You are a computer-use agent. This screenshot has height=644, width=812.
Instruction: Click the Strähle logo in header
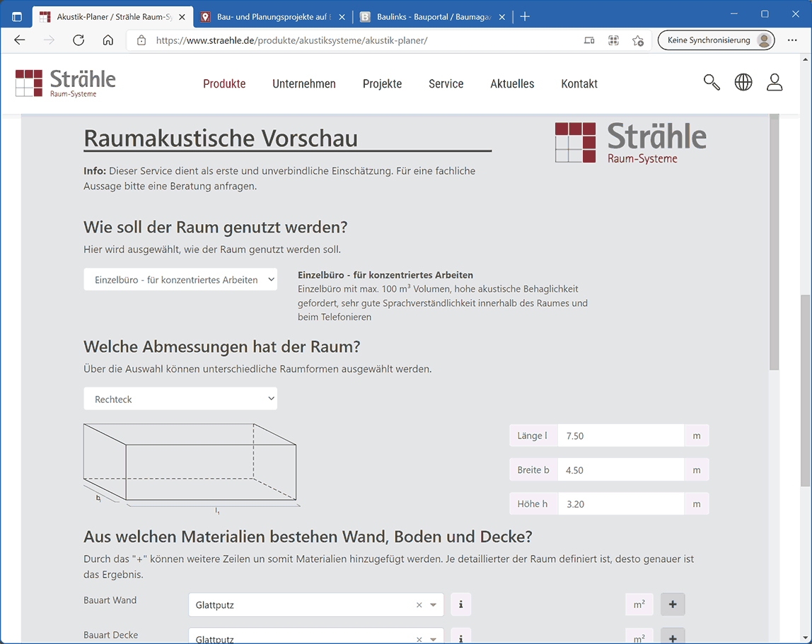pyautogui.click(x=66, y=83)
